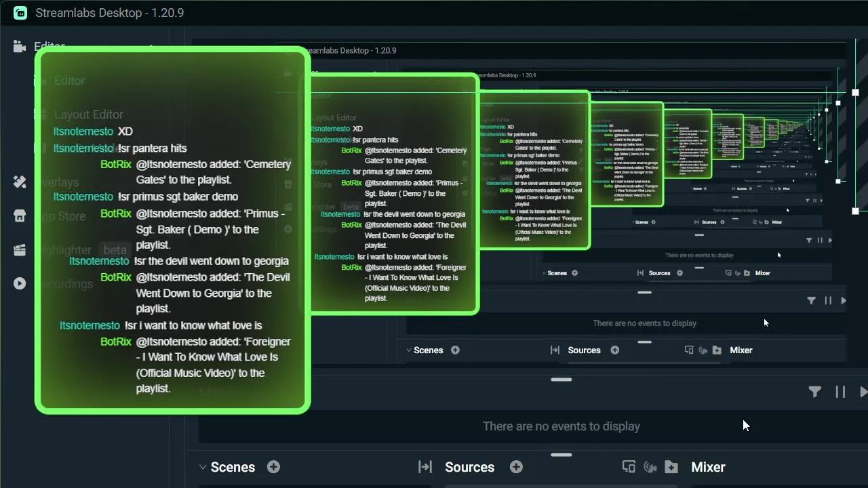Open the Overlays themes icon in the sidebar
The height and width of the screenshot is (488, 868).
20,182
